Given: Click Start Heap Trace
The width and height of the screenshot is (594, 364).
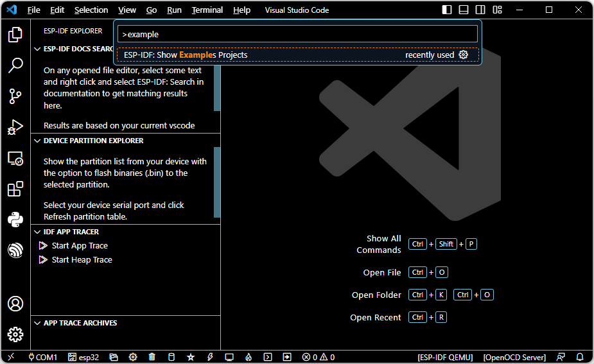Looking at the screenshot, I should [x=82, y=259].
